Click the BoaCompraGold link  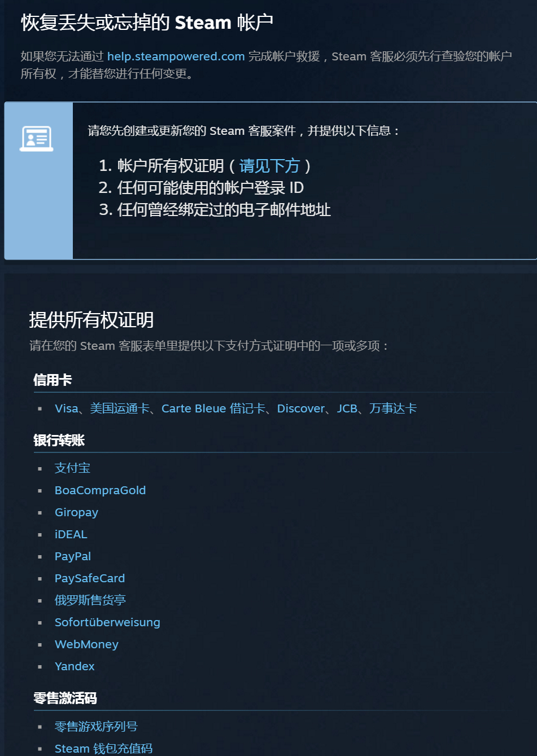pyautogui.click(x=100, y=490)
